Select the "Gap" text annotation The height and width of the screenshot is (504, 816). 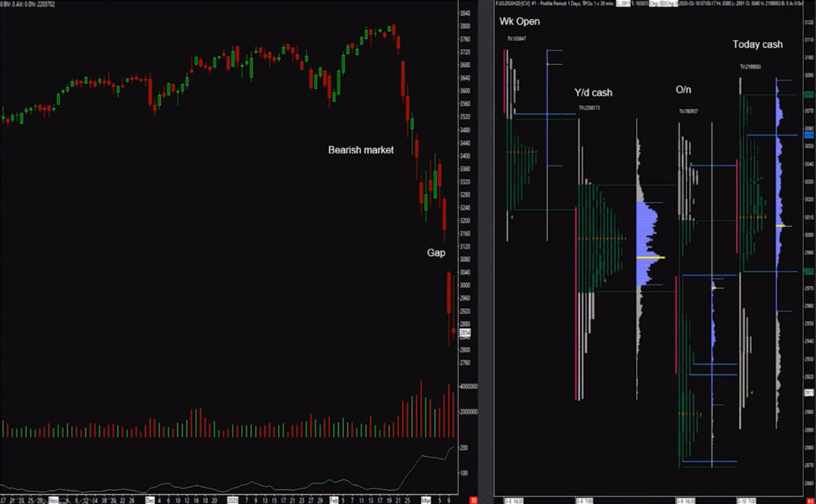(x=434, y=252)
